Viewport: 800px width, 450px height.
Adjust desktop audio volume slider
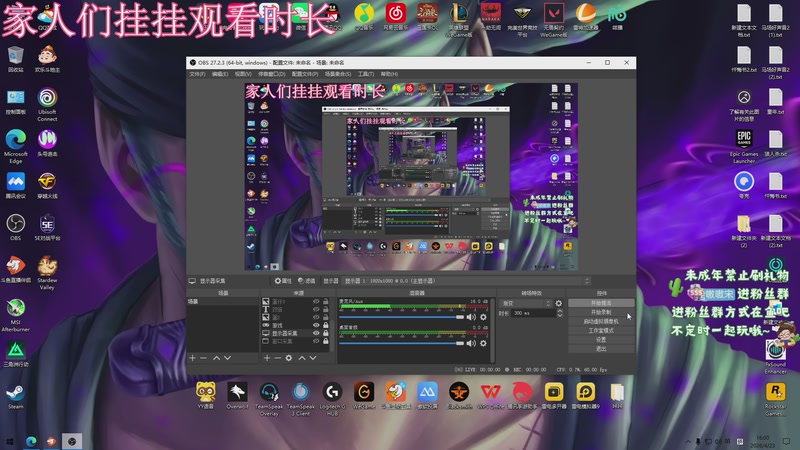click(x=402, y=343)
